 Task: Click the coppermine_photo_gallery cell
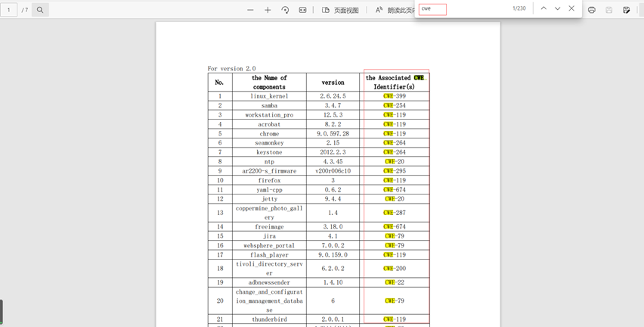(269, 213)
